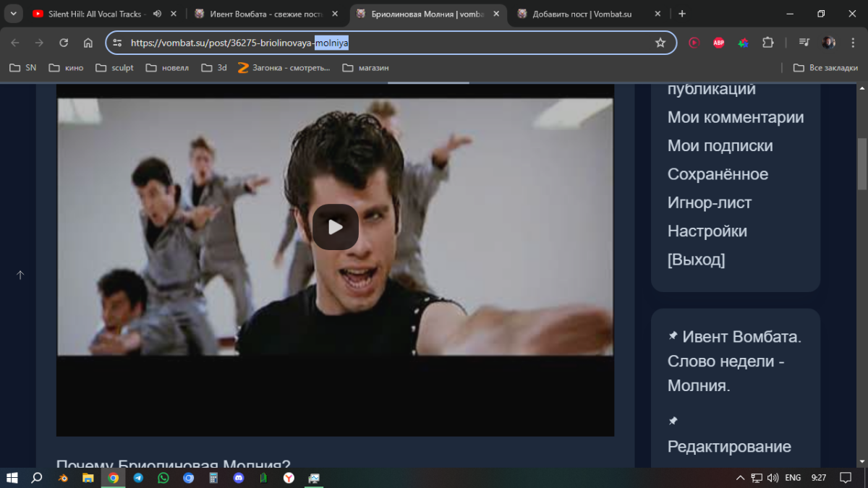
Task: Mute the Silent Hill tab audio
Action: (157, 14)
